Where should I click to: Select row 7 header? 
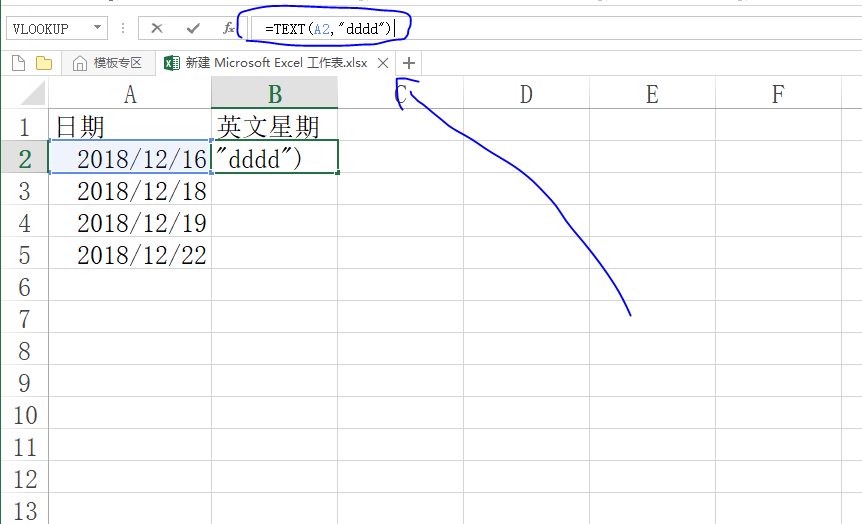24,318
